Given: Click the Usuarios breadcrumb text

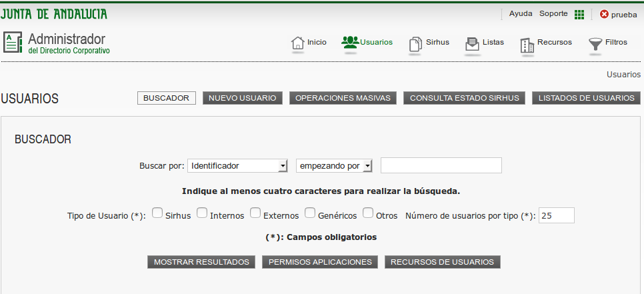Looking at the screenshot, I should (623, 75).
